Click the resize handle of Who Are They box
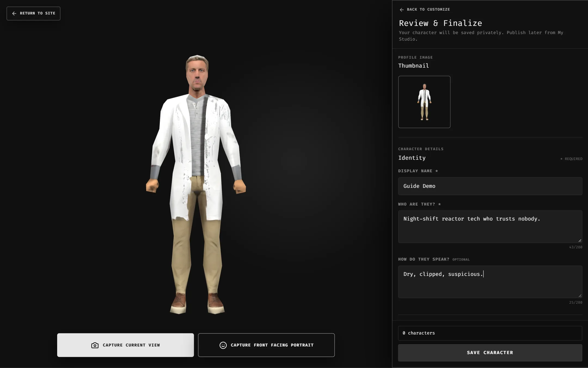Screen dimensions: 588x368 tap(580, 240)
